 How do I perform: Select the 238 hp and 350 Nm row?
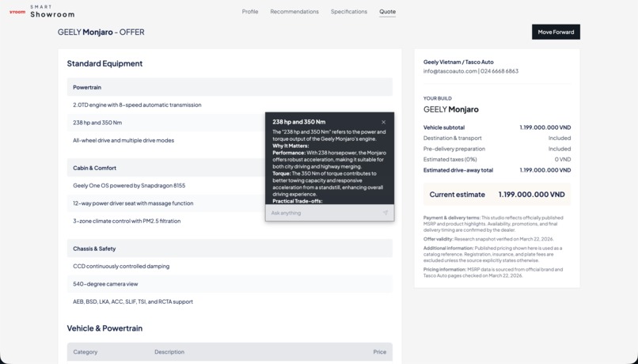click(166, 123)
